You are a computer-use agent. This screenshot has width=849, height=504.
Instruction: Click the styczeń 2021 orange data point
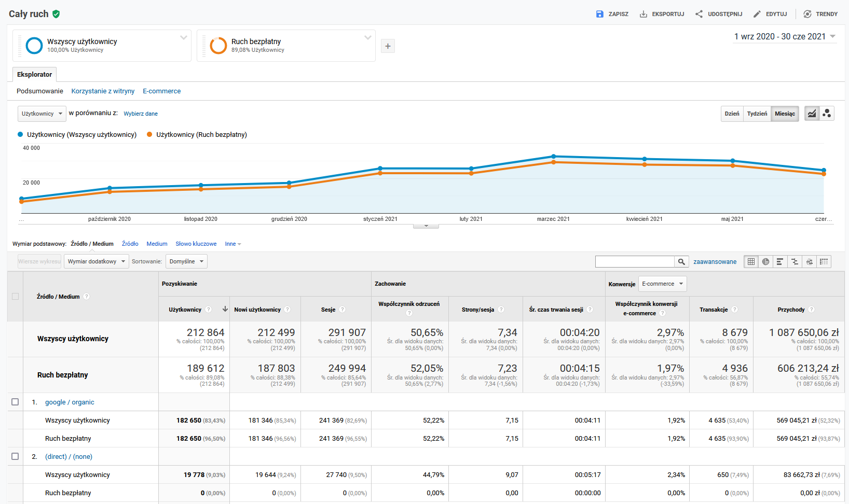click(380, 173)
